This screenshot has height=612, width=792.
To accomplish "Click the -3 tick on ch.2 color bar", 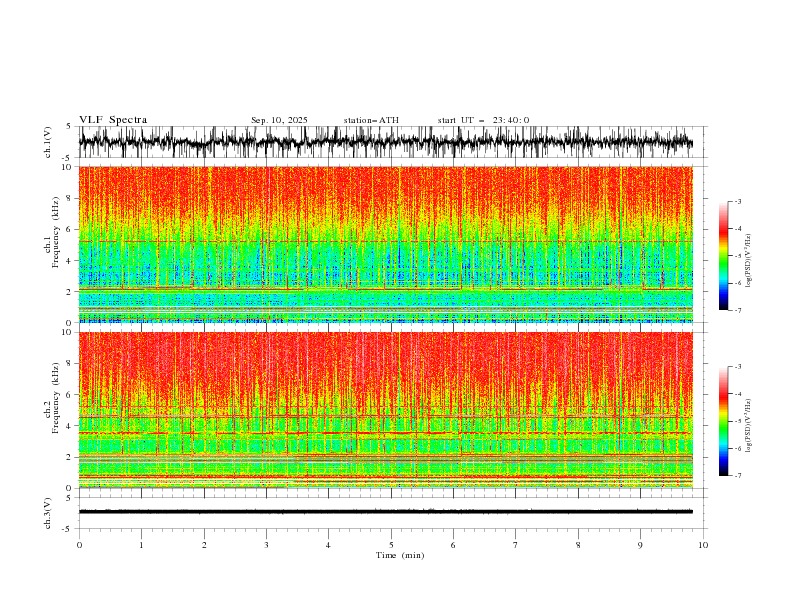I will (x=737, y=367).
